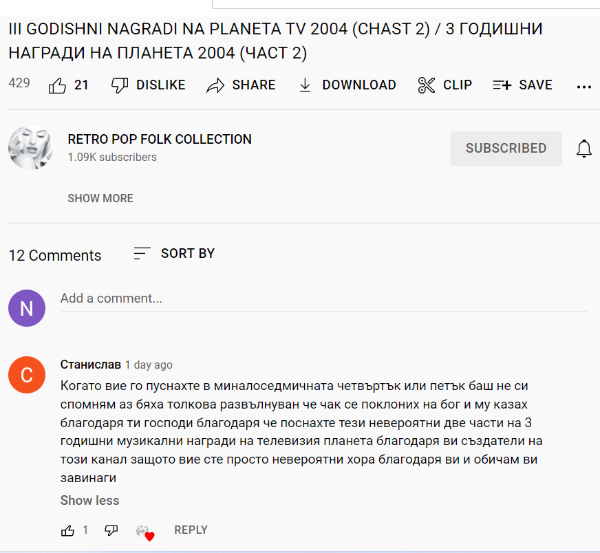Viewport: 600px width, 553px height.
Task: Click the comment's '1 day ago' timestamp
Action: [x=148, y=365]
